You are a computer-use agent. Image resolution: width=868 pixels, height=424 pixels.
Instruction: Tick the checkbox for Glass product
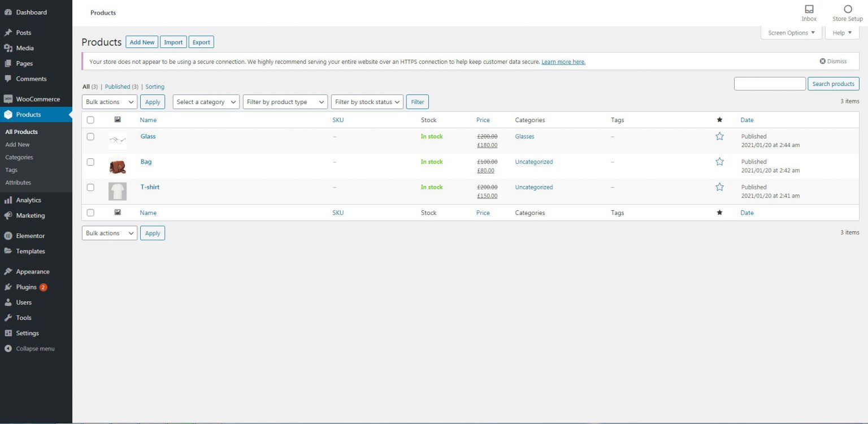90,137
